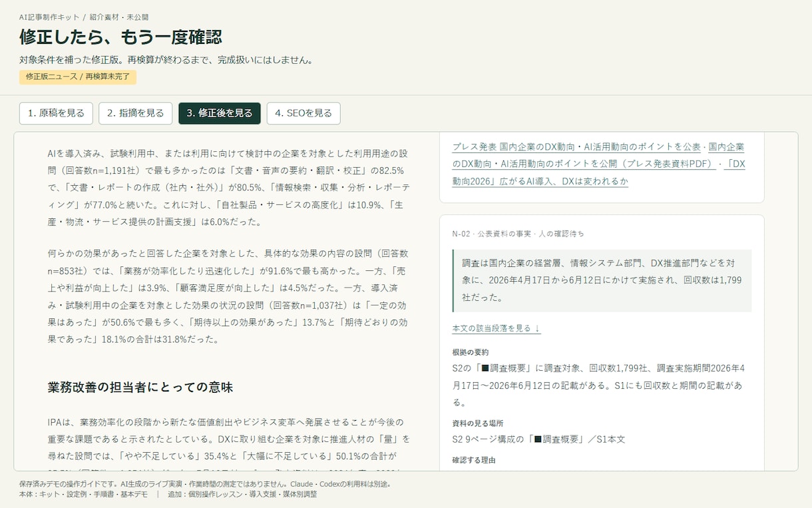Click the 根拠の要約 label
This screenshot has height=508, width=812.
coord(470,352)
